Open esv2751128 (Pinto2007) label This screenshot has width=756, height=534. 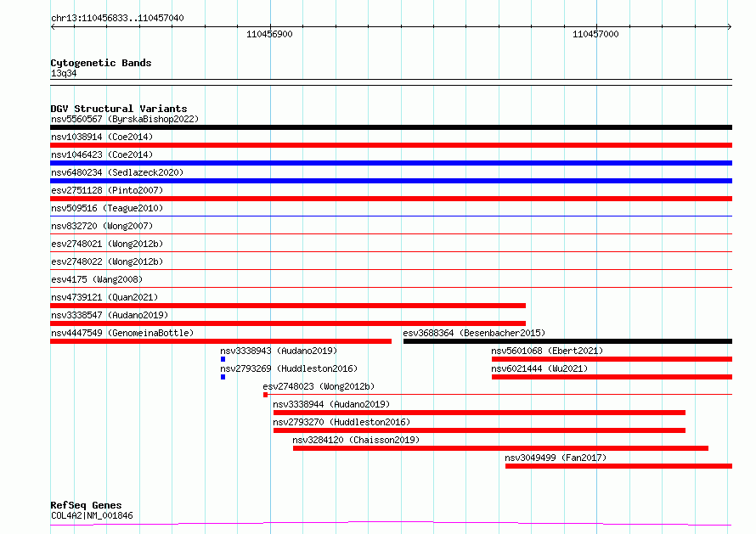107,190
